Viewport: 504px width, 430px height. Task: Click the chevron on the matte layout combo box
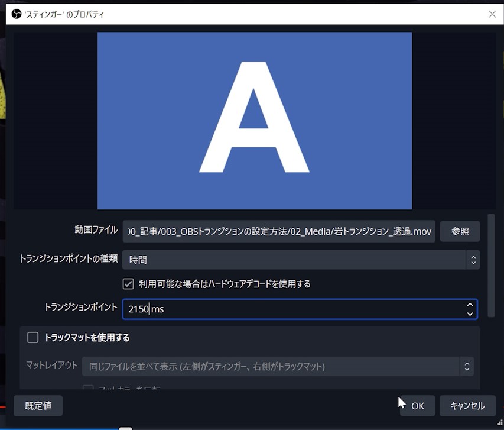coord(467,366)
